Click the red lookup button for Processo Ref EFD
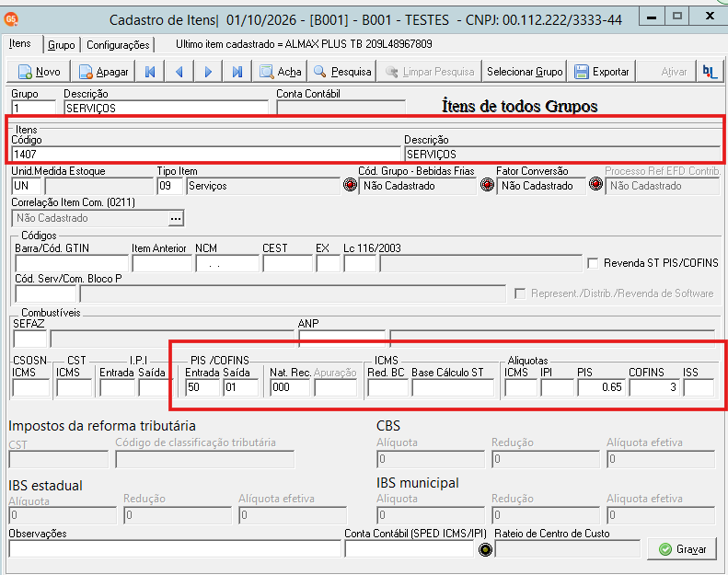 pos(595,185)
